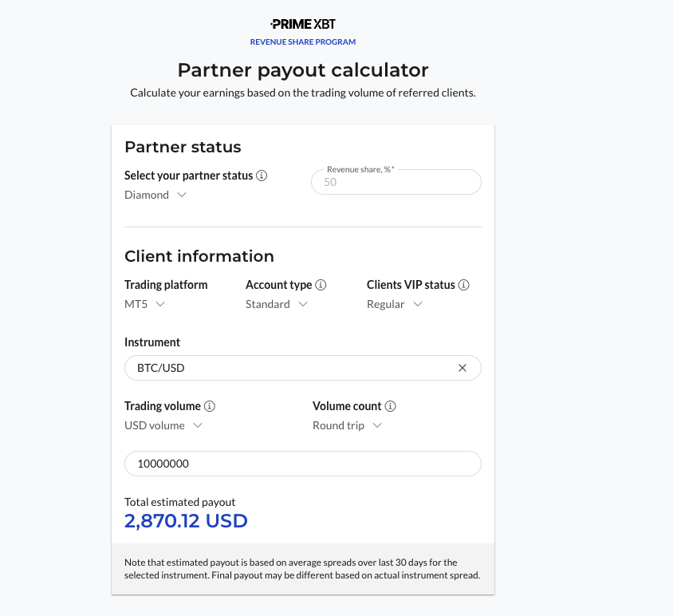
Task: Click the 2,870.12 USD payout value
Action: (186, 521)
